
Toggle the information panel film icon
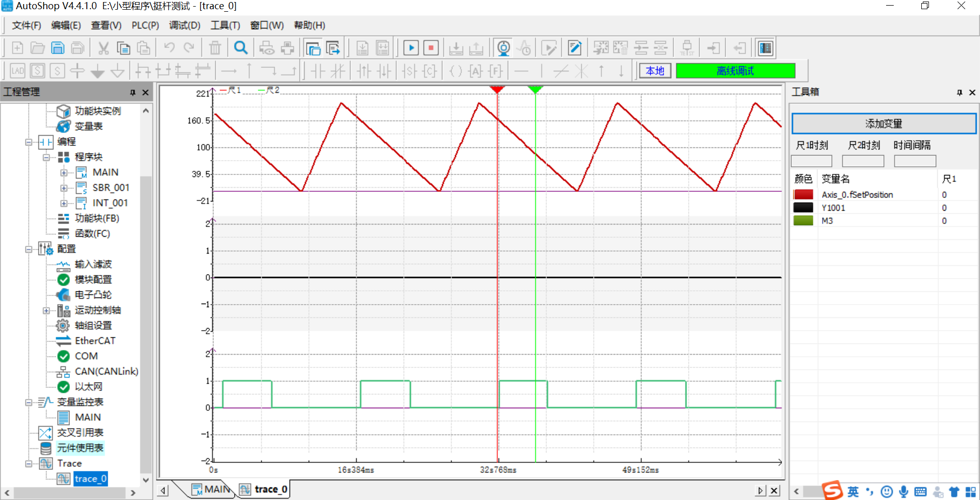tap(765, 48)
